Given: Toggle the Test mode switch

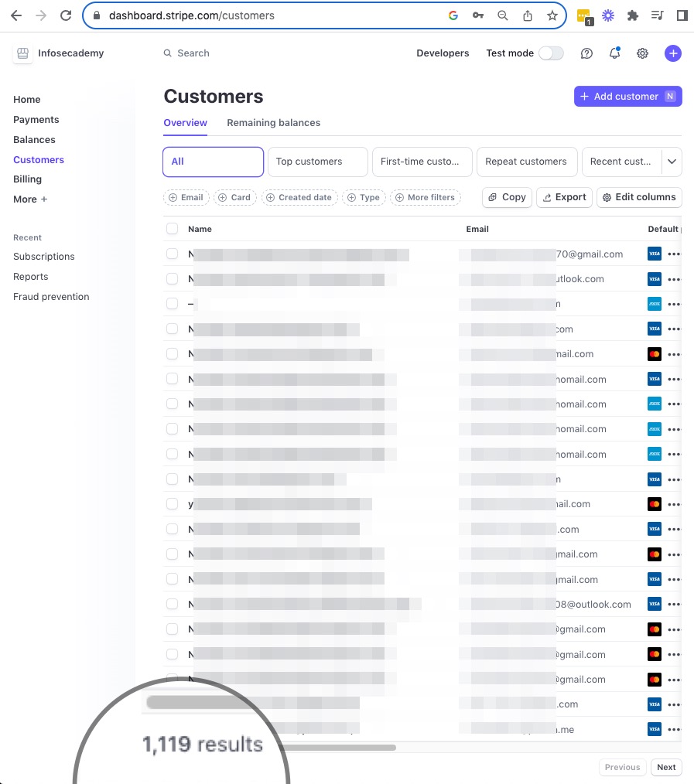Looking at the screenshot, I should 551,53.
